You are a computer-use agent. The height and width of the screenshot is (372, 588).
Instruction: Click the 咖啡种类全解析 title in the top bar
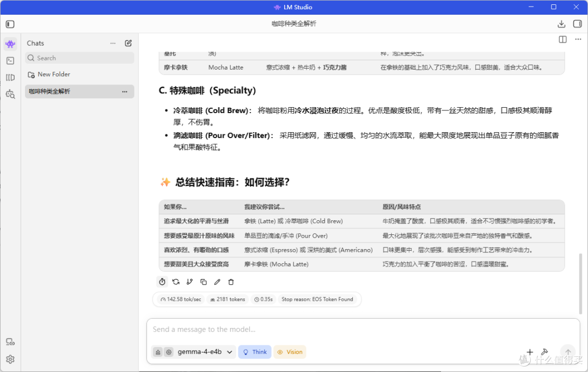click(294, 24)
